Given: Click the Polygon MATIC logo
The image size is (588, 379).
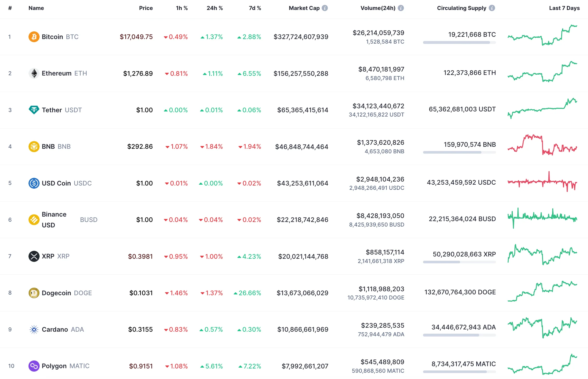Looking at the screenshot, I should (x=34, y=366).
